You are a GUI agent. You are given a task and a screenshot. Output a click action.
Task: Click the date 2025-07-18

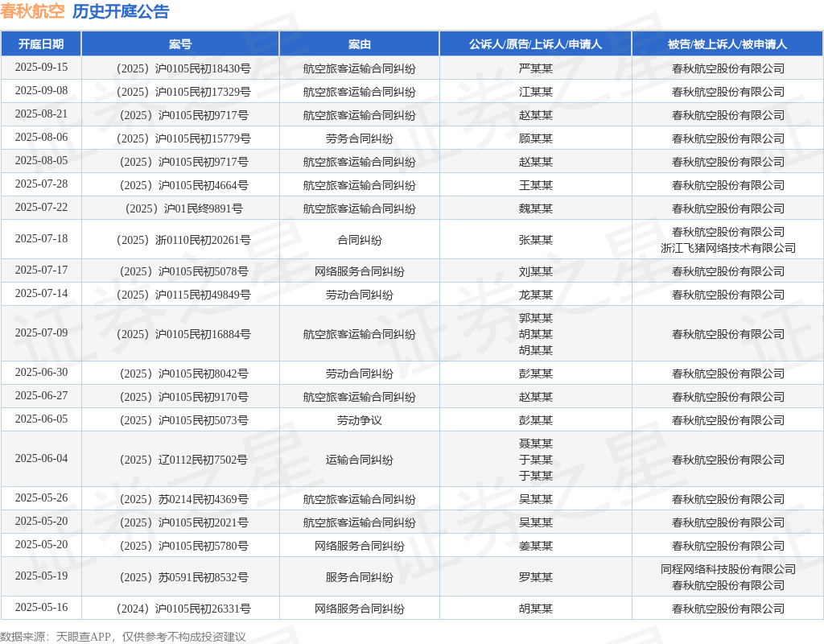coord(41,238)
